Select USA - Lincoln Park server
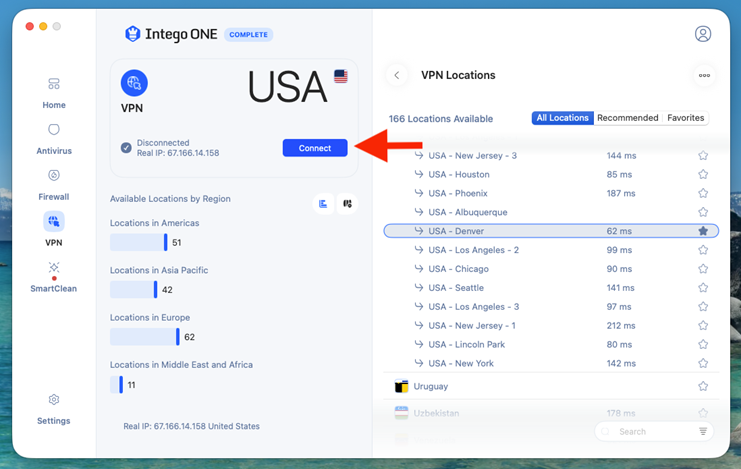This screenshot has width=741, height=469. coord(551,345)
